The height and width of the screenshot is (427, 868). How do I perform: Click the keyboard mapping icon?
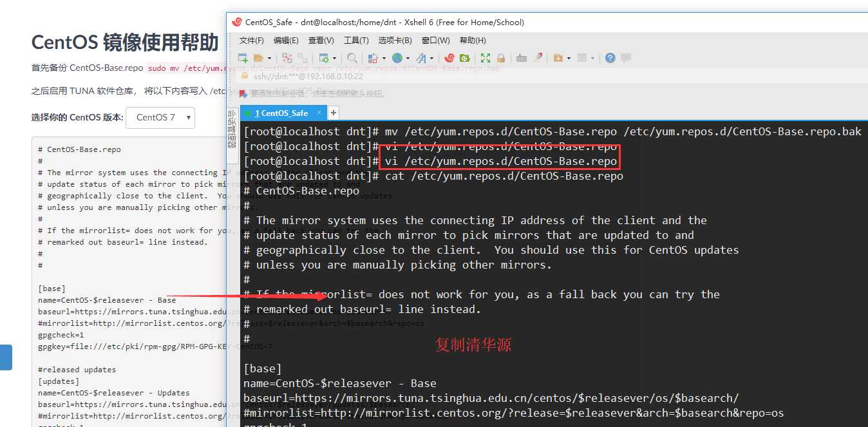[x=522, y=58]
